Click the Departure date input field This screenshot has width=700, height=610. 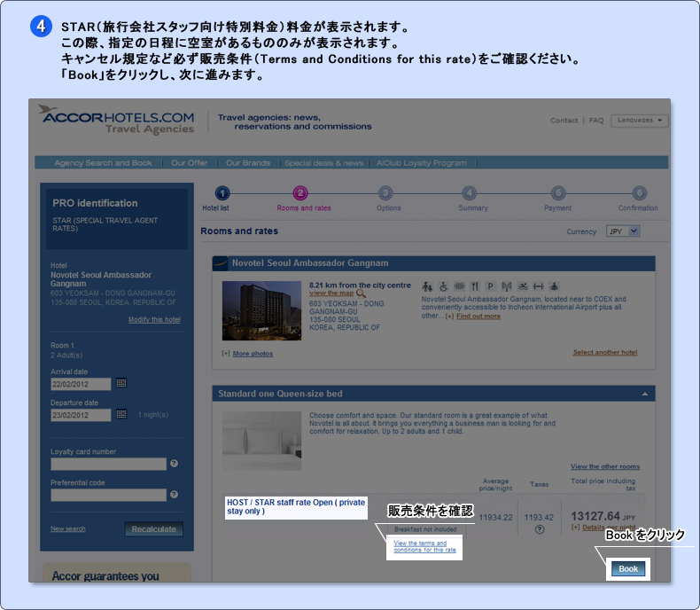click(81, 415)
